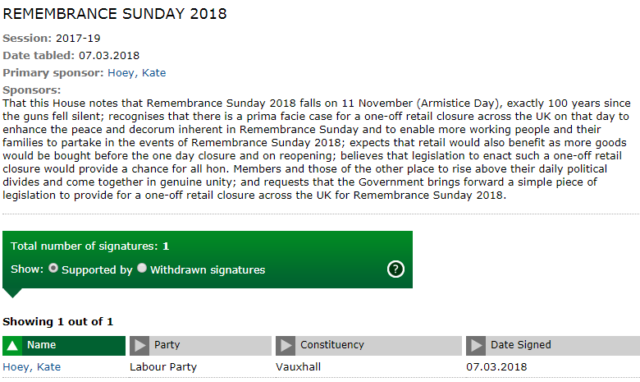Sort by Constituency column header

[x=369, y=346]
